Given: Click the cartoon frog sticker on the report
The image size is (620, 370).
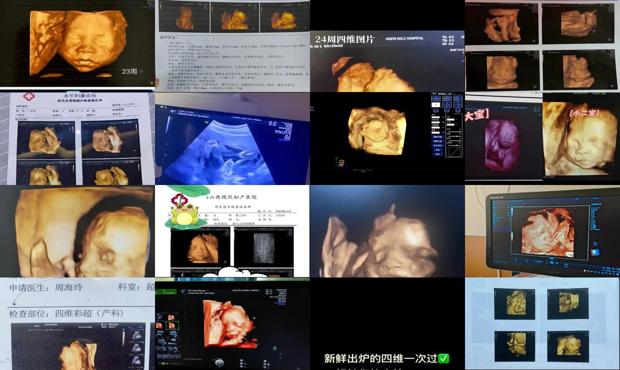Looking at the screenshot, I should pyautogui.click(x=184, y=214).
